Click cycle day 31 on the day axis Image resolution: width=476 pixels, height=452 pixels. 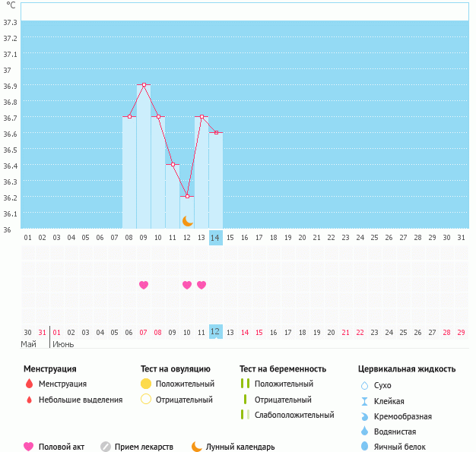coord(461,237)
